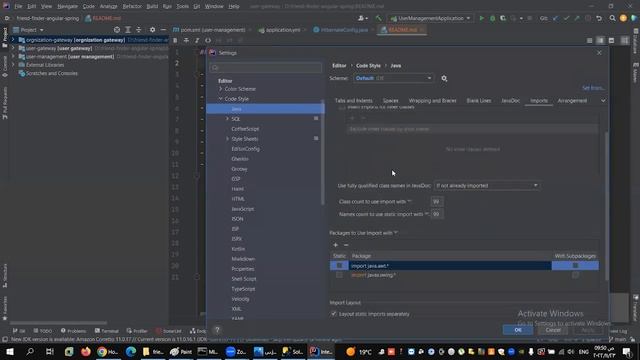Toggle Layout static imports separately checkbox

coord(334,314)
